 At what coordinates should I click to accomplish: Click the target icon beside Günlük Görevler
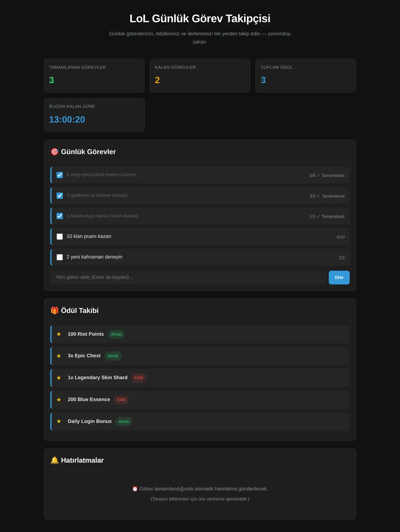tap(55, 152)
